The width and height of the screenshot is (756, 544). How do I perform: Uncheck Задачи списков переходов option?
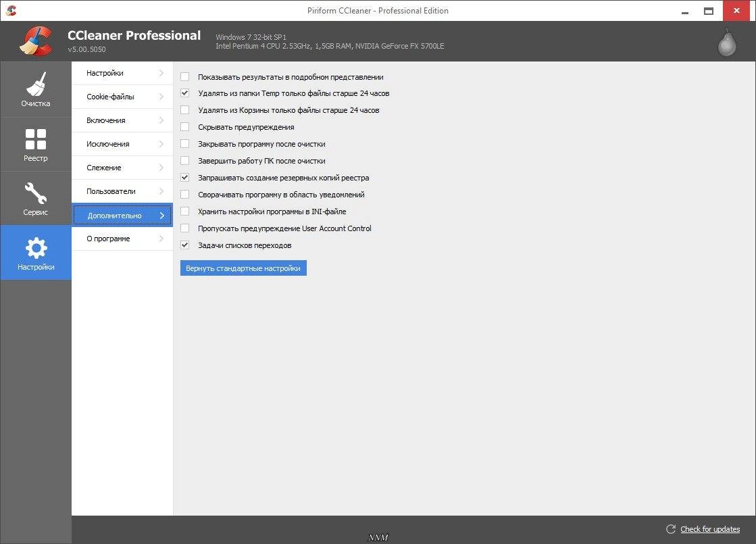coord(184,245)
